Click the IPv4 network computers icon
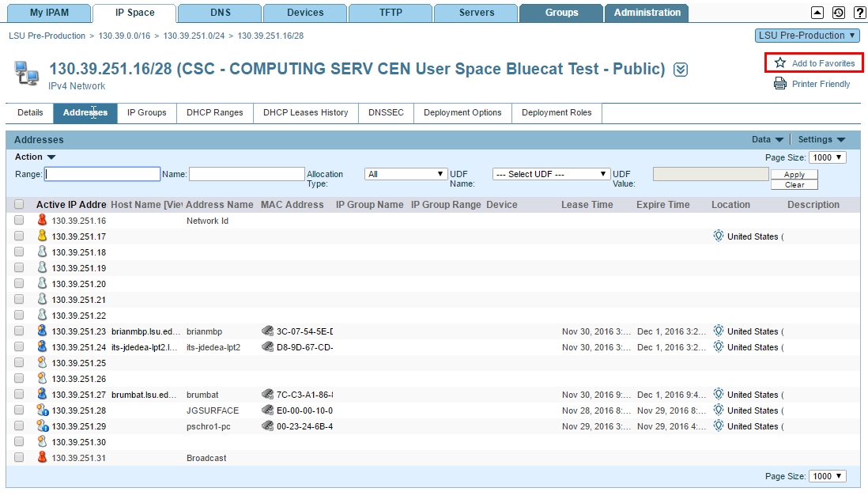Viewport: 868px width, 503px height. [27, 74]
